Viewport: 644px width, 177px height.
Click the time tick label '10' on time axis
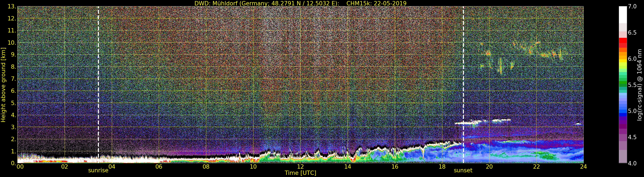click(253, 167)
